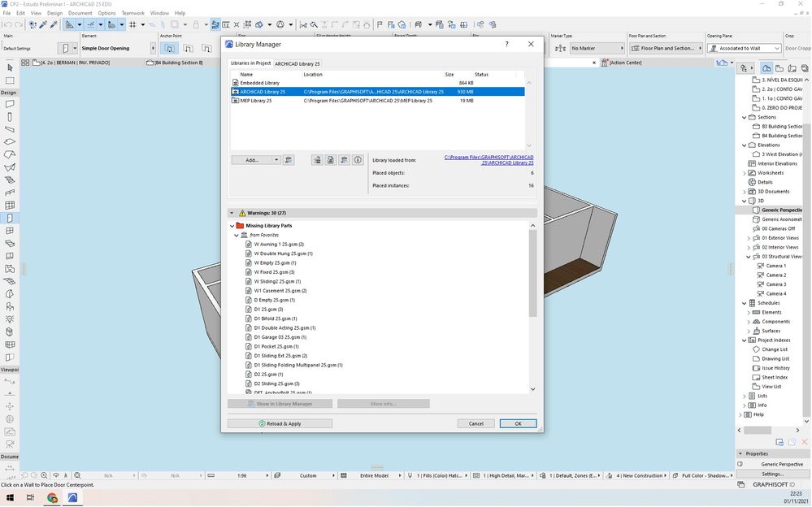
Task: Collapse the Missing Library Parts group
Action: point(232,226)
